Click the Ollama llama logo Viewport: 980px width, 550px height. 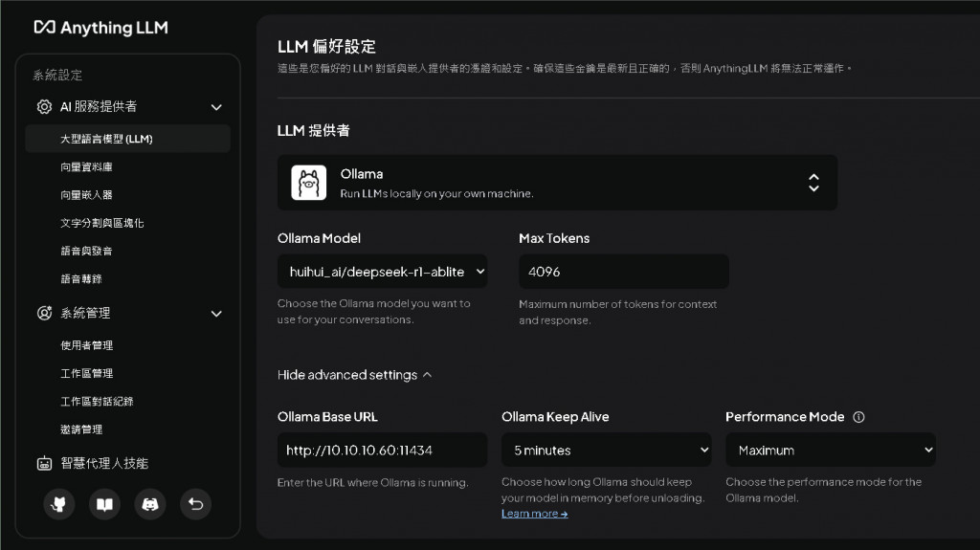point(309,183)
